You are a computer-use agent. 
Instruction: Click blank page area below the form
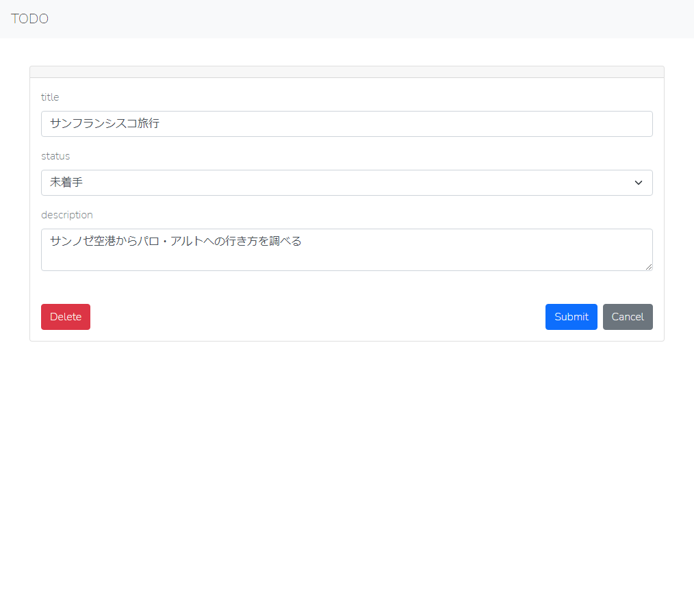346,479
